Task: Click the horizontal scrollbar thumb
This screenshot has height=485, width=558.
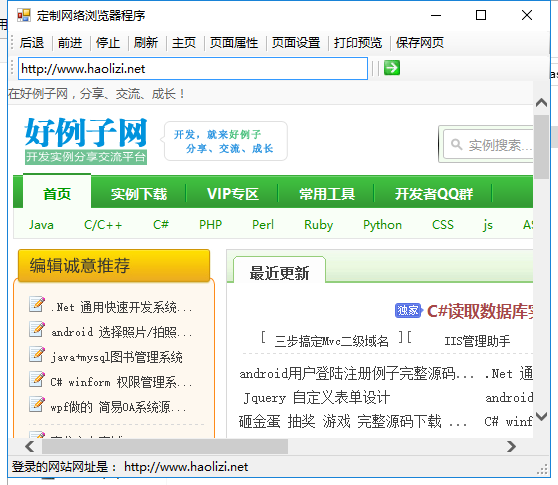Action: [x=165, y=446]
